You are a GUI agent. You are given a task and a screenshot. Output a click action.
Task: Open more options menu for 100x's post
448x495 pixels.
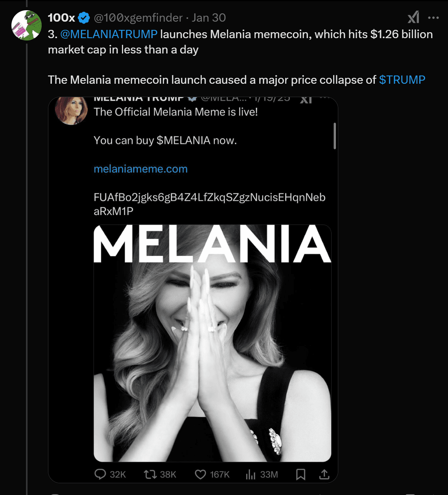click(x=433, y=18)
